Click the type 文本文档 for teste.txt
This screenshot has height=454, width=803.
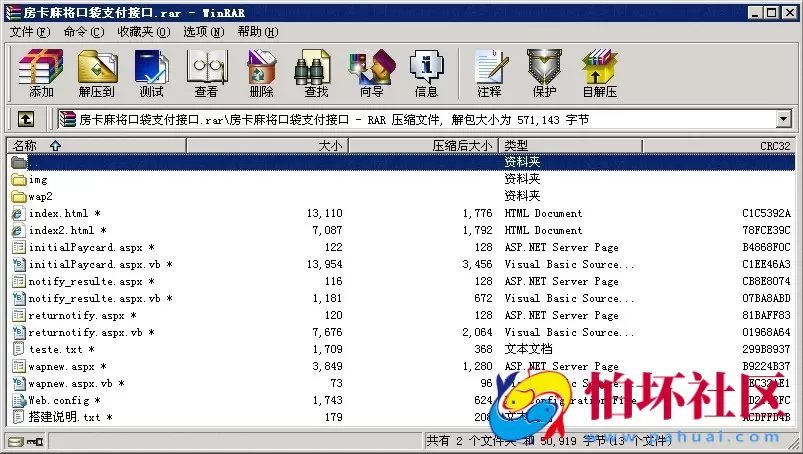click(x=529, y=349)
